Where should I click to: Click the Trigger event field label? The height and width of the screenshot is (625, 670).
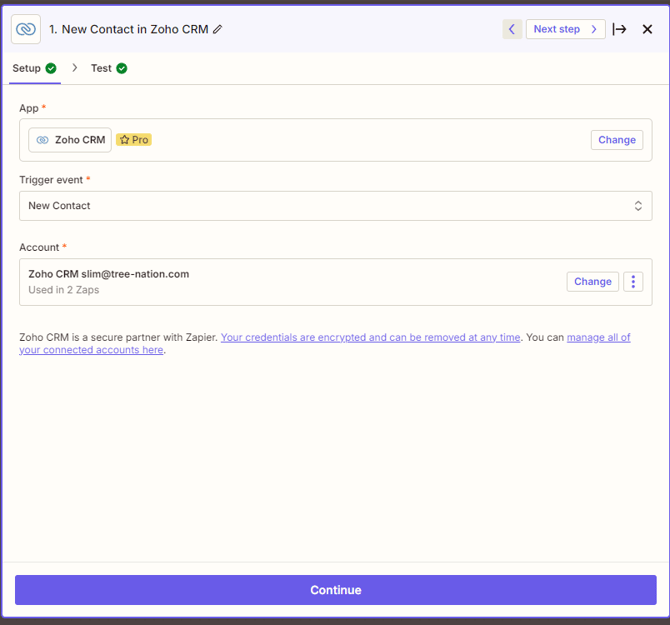(x=51, y=180)
